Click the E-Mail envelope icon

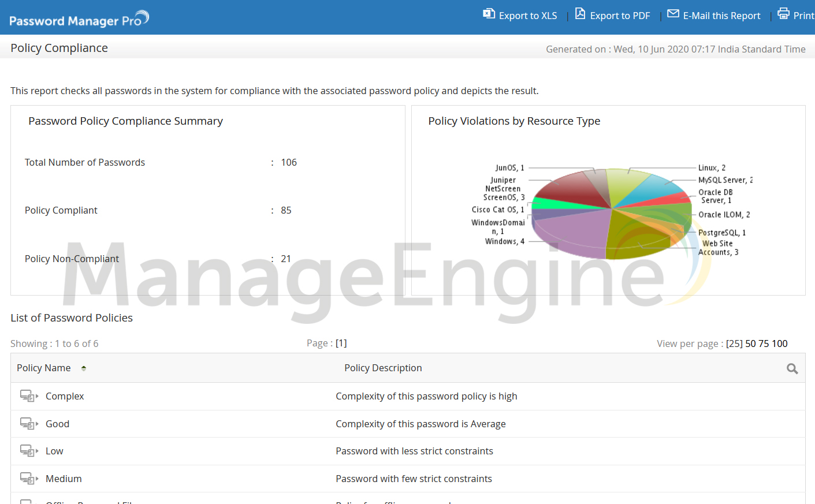click(x=673, y=13)
